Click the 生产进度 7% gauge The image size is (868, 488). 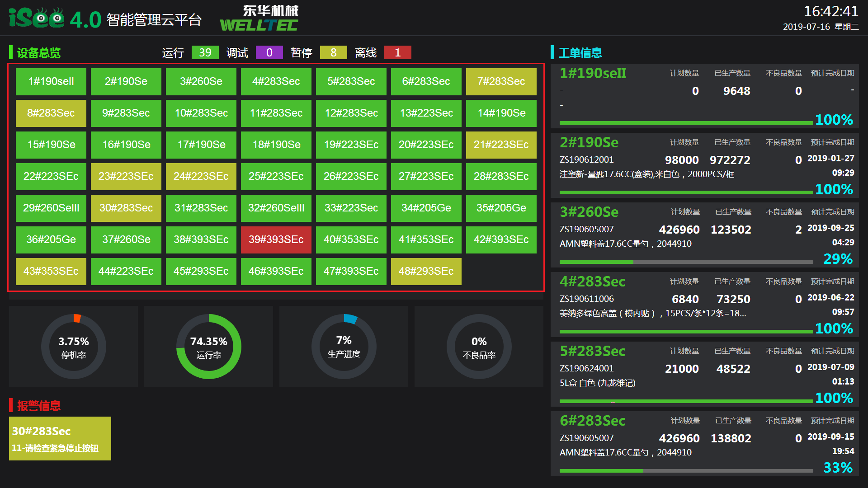pyautogui.click(x=344, y=347)
